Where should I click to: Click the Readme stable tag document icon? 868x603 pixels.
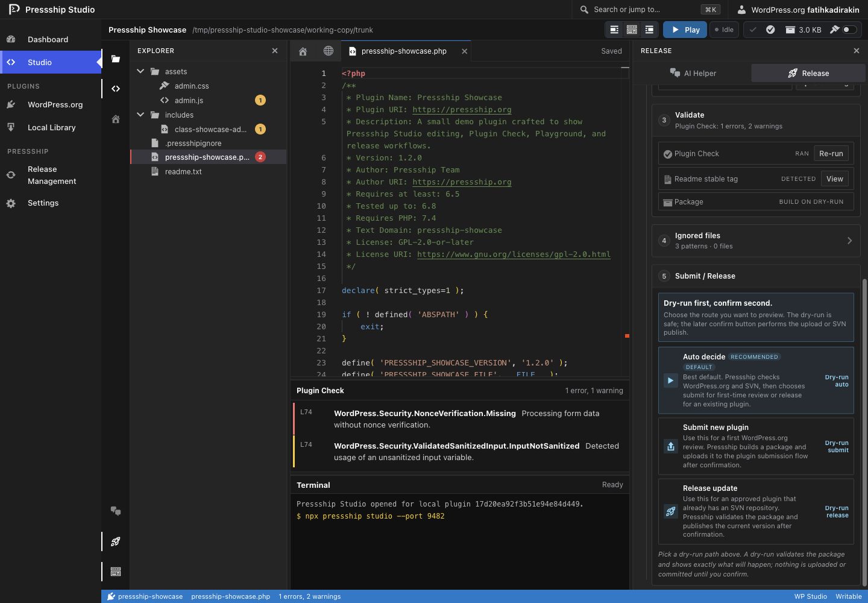668,179
